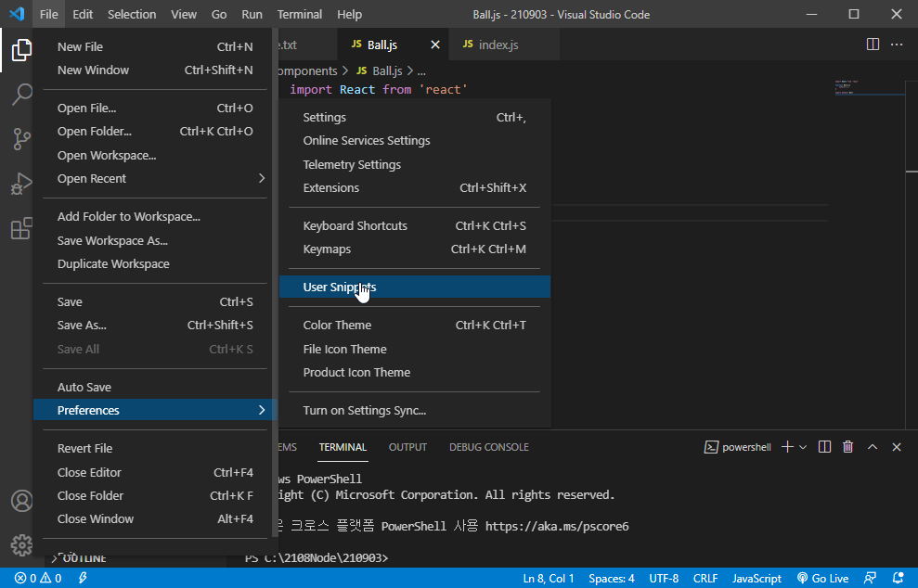
Task: Open the Help menu
Action: click(349, 14)
